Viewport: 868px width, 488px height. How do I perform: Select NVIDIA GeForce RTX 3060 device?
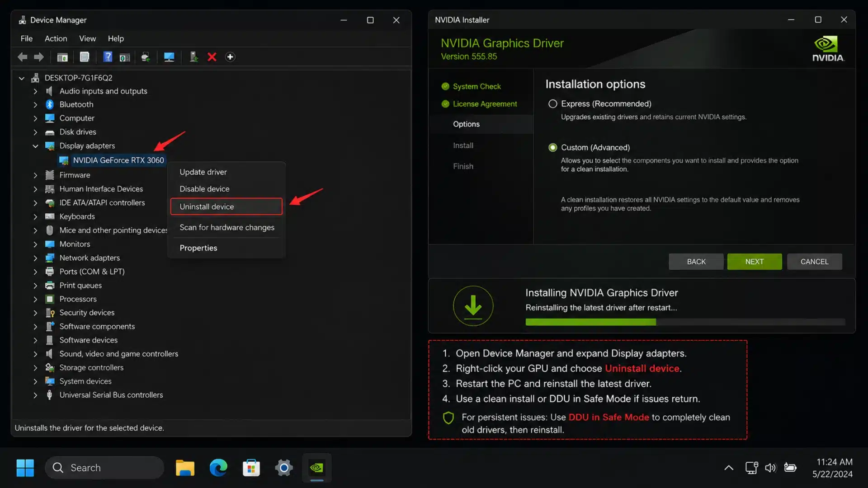pos(118,160)
